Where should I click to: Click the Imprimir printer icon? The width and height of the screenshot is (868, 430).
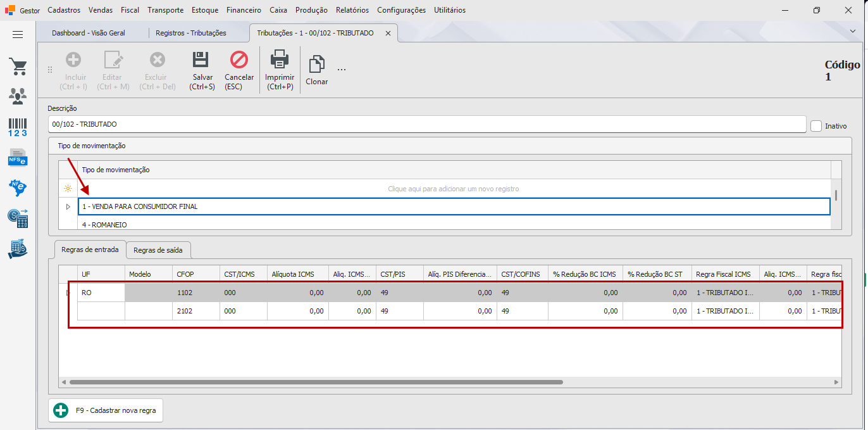pyautogui.click(x=279, y=60)
